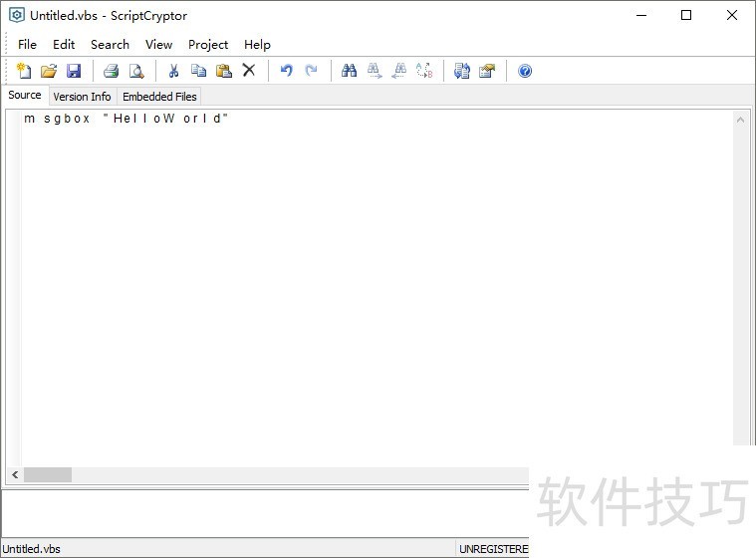The image size is (756, 558).
Task: Minimize the ScriptCryptor window
Action: point(641,15)
